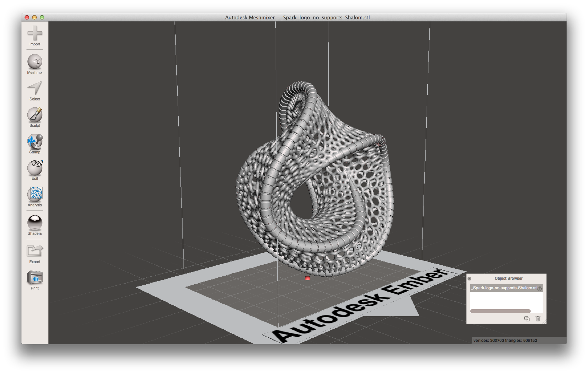Open the Analysis tools
This screenshot has width=588, height=374.
35,197
